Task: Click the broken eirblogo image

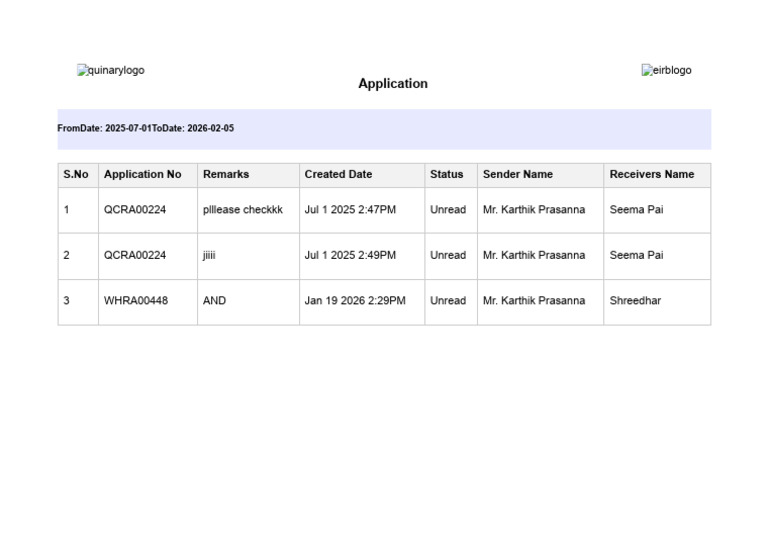Action: pos(666,70)
